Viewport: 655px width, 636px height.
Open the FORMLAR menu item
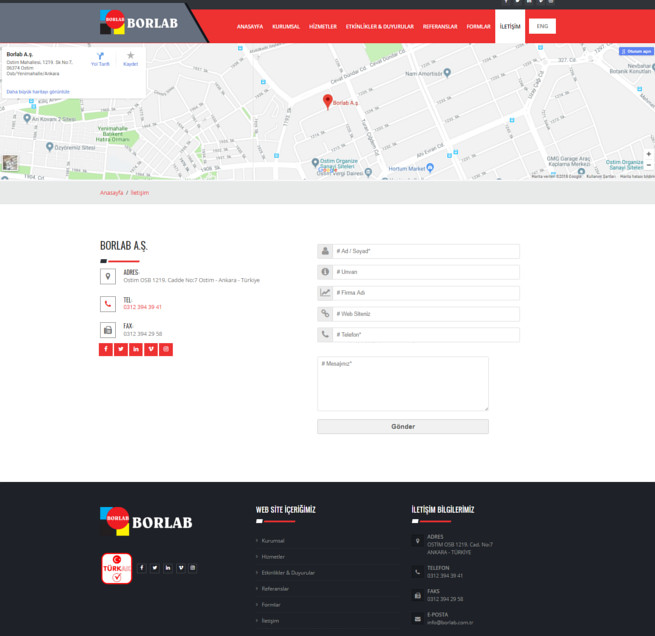[478, 26]
